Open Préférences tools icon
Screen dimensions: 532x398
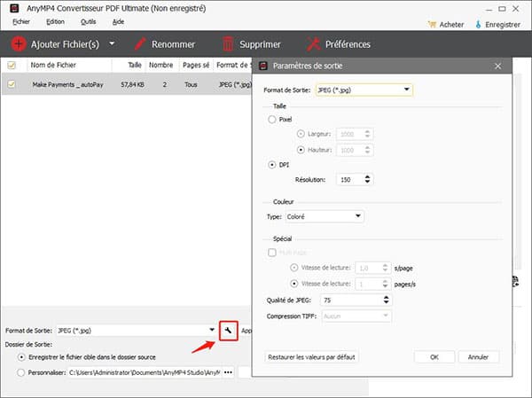[313, 43]
